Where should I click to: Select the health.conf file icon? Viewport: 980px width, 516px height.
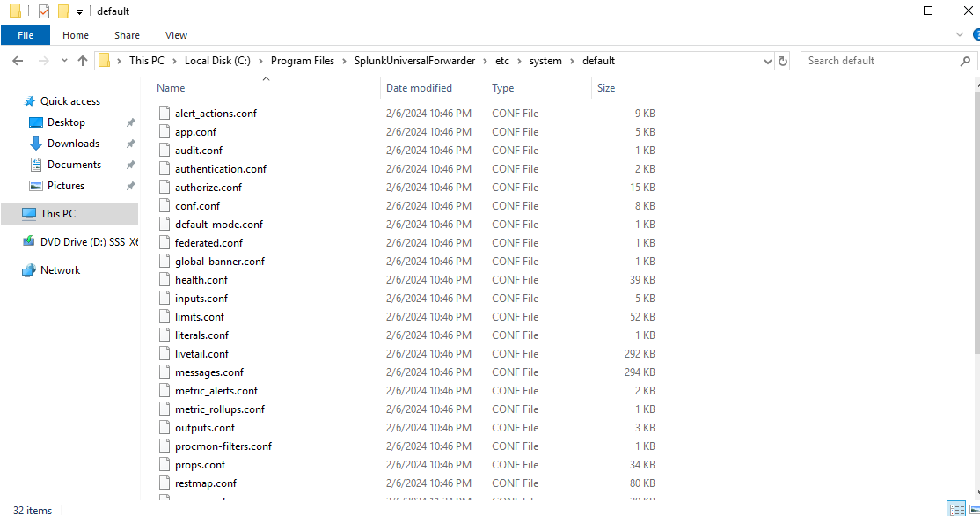pyautogui.click(x=165, y=279)
